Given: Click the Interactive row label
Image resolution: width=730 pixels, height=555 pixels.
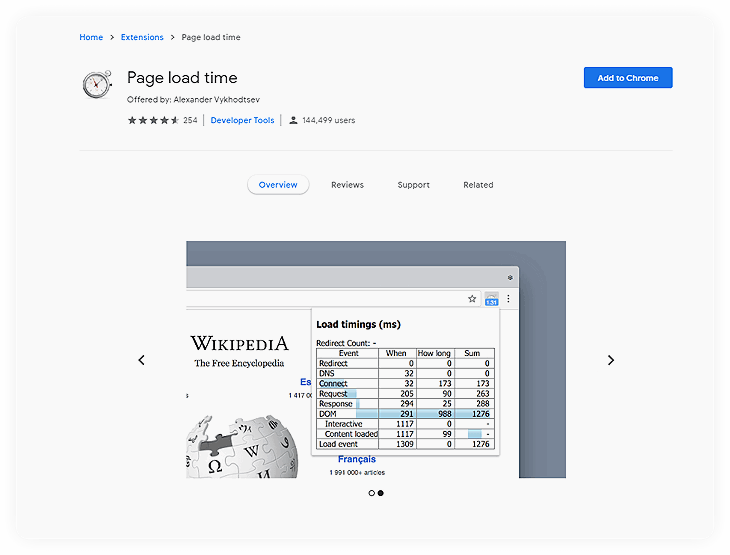Looking at the screenshot, I should point(344,424).
